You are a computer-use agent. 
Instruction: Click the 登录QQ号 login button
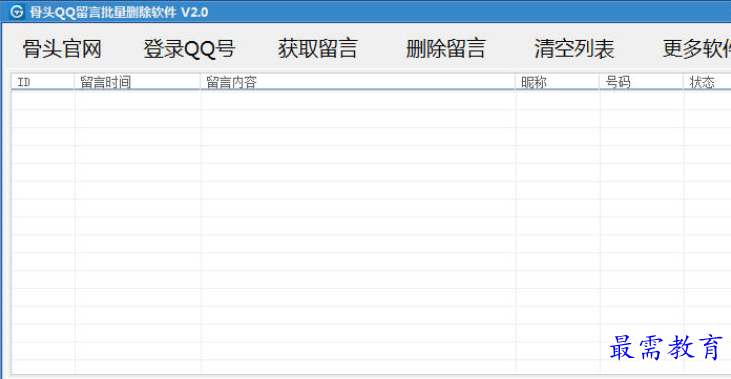point(189,49)
